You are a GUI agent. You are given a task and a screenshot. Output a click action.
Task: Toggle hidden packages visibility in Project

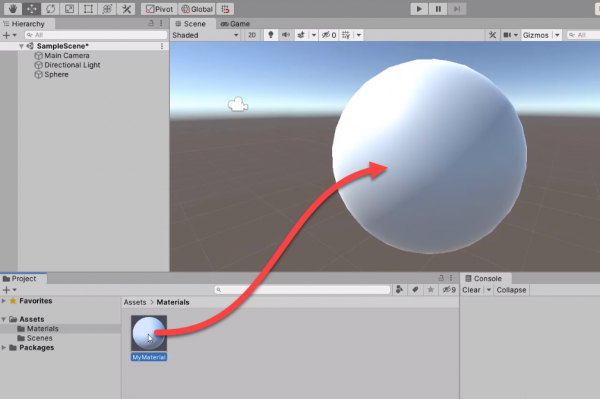coord(449,290)
